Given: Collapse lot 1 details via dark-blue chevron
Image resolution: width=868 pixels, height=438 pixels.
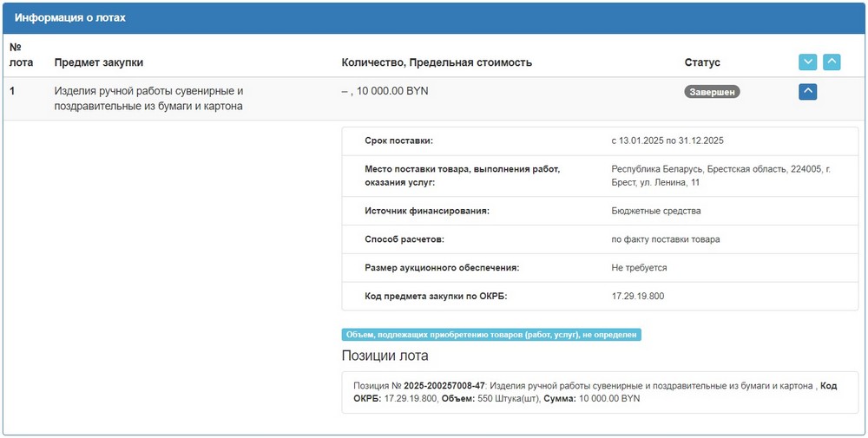Looking at the screenshot, I should [807, 91].
